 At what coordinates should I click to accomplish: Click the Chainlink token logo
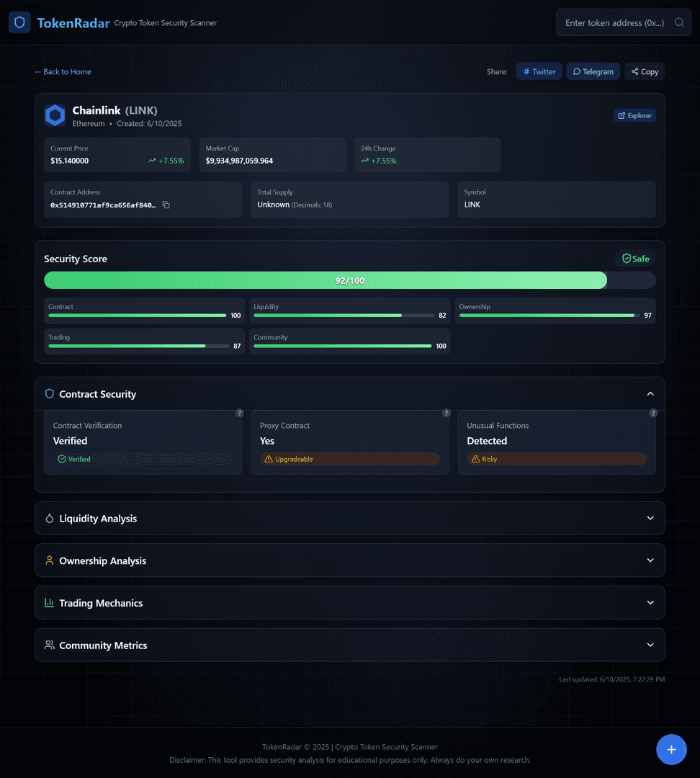tap(55, 115)
